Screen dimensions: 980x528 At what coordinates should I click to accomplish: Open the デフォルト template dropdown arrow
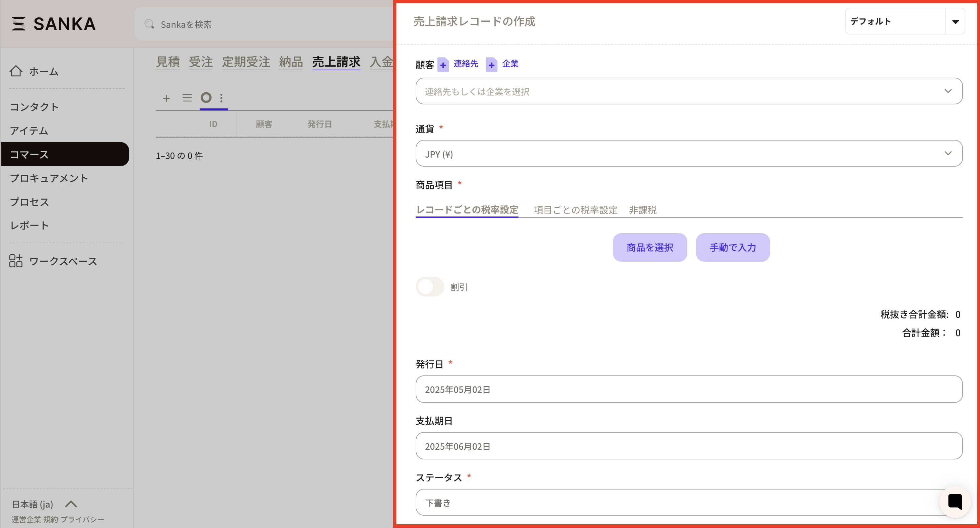pyautogui.click(x=955, y=22)
